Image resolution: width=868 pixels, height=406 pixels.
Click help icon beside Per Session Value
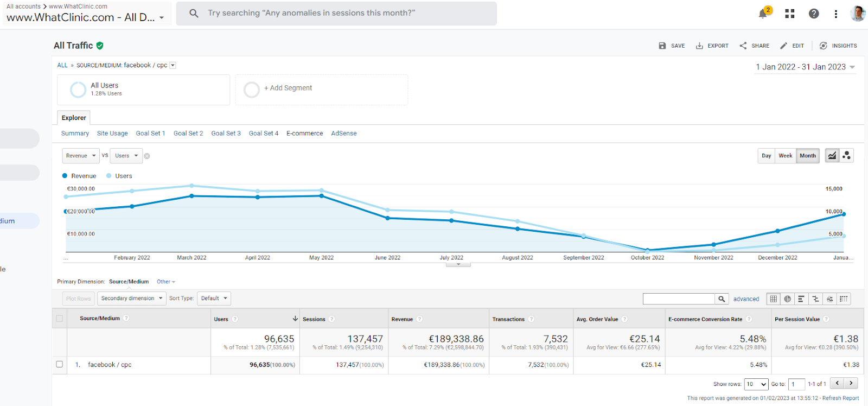coord(826,319)
